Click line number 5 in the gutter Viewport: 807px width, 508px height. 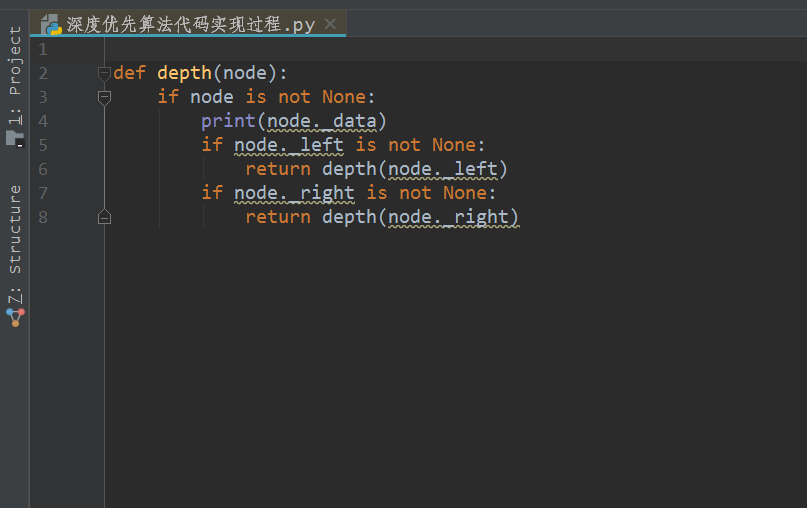pyautogui.click(x=43, y=145)
